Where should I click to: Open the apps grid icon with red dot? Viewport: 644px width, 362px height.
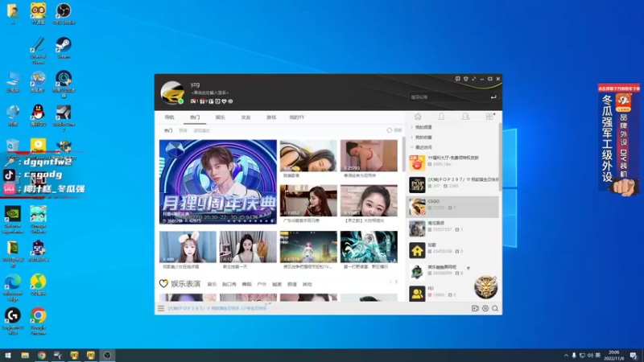pyautogui.click(x=489, y=117)
